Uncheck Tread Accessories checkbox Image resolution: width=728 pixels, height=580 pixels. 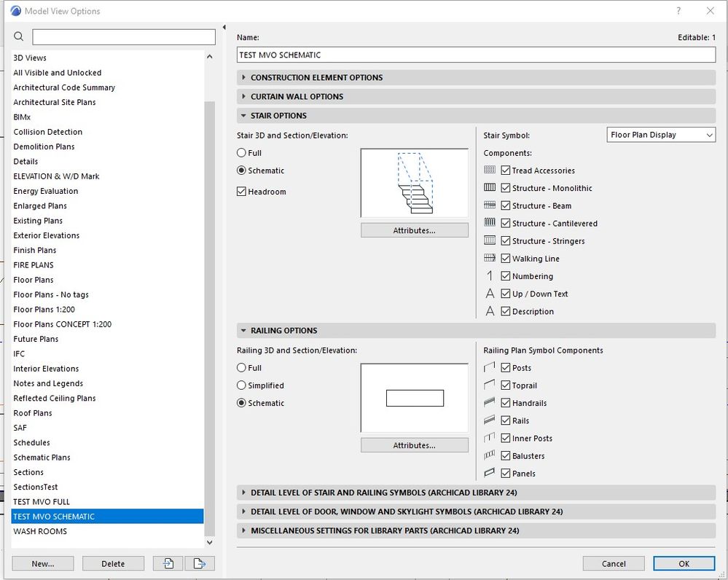(x=506, y=171)
